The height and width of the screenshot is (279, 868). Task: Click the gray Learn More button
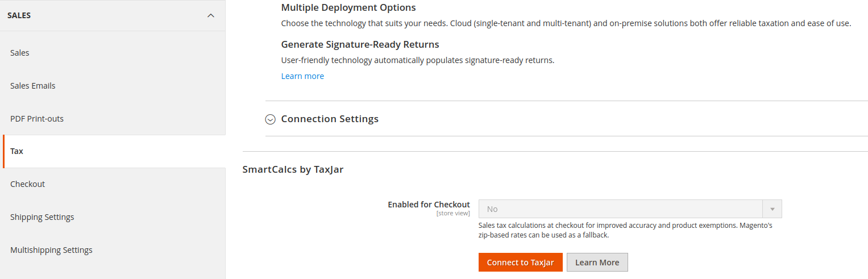point(597,263)
